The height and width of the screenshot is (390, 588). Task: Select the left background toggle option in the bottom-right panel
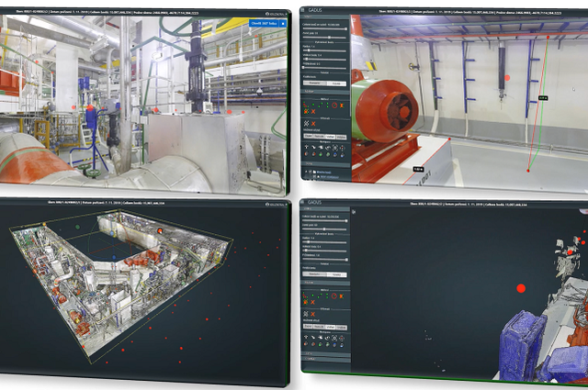coord(314,274)
